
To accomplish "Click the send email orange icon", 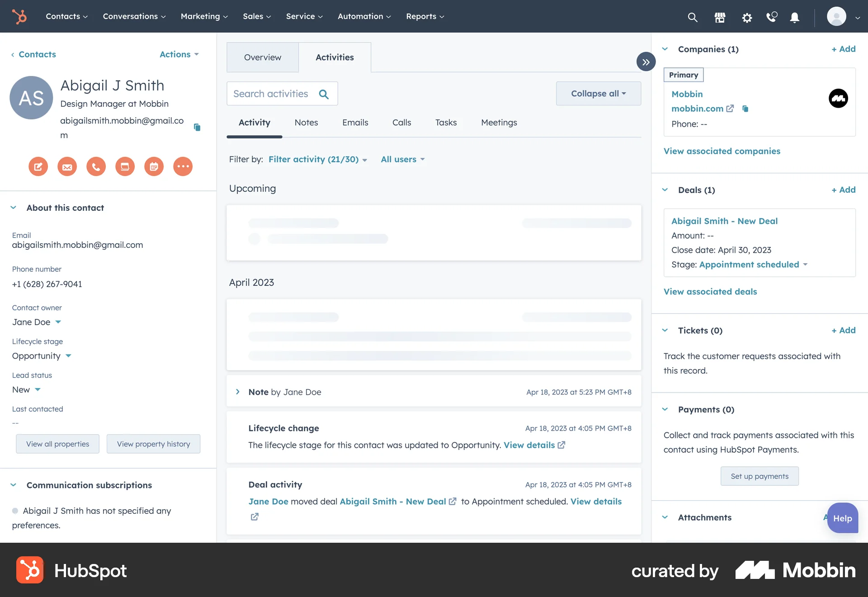I will click(67, 166).
